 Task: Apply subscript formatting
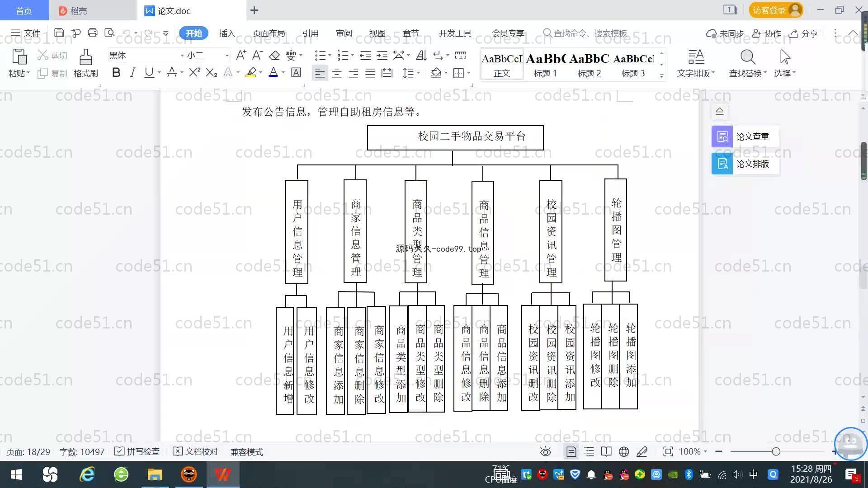[x=212, y=72]
